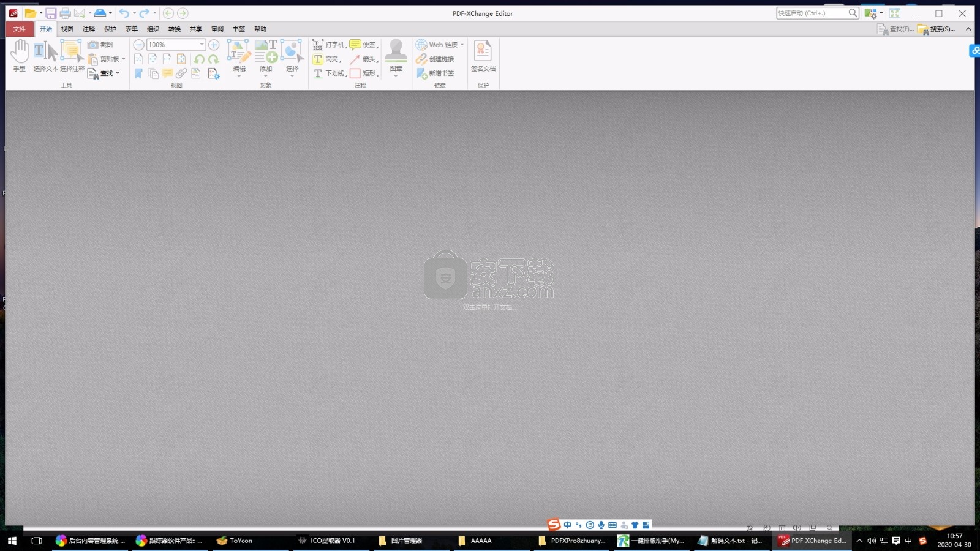Choose the Typewriter (打字机) tool

(330, 45)
